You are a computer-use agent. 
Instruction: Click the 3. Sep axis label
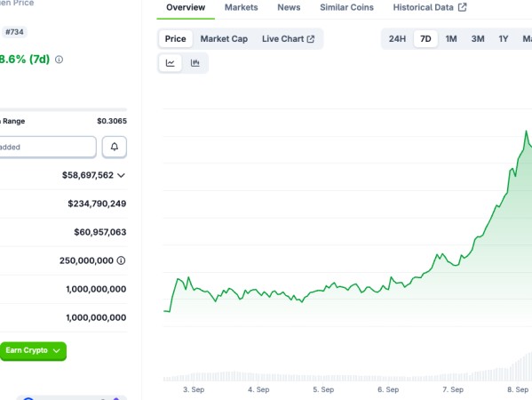click(x=194, y=389)
